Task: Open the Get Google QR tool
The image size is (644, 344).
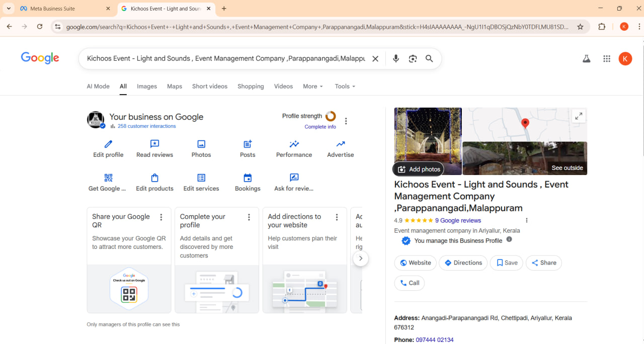Action: click(x=107, y=178)
